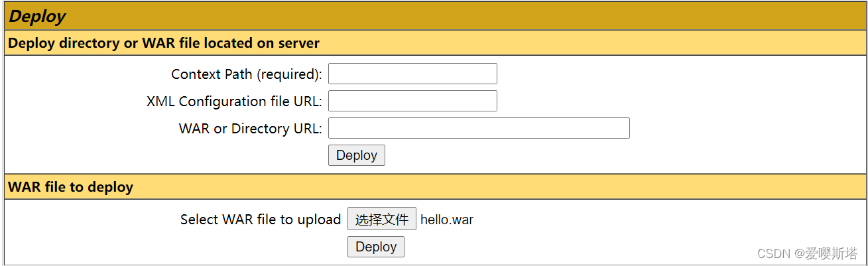
Task: Click the hello.war file name text
Action: coord(447,220)
